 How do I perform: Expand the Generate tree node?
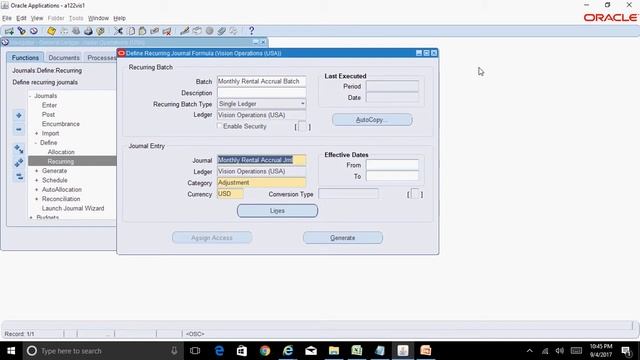click(36, 171)
